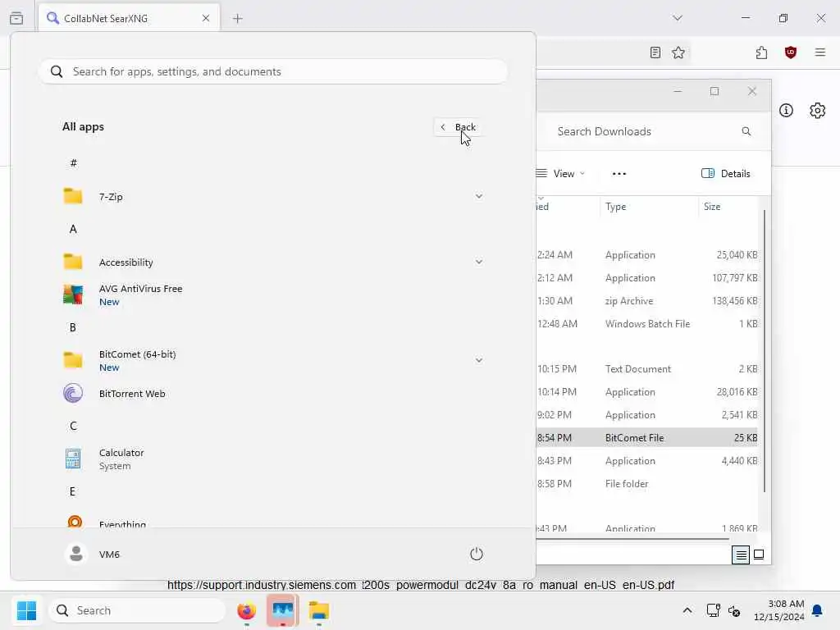Open SearXNG preferences gear icon
840x630 pixels.
(818, 111)
